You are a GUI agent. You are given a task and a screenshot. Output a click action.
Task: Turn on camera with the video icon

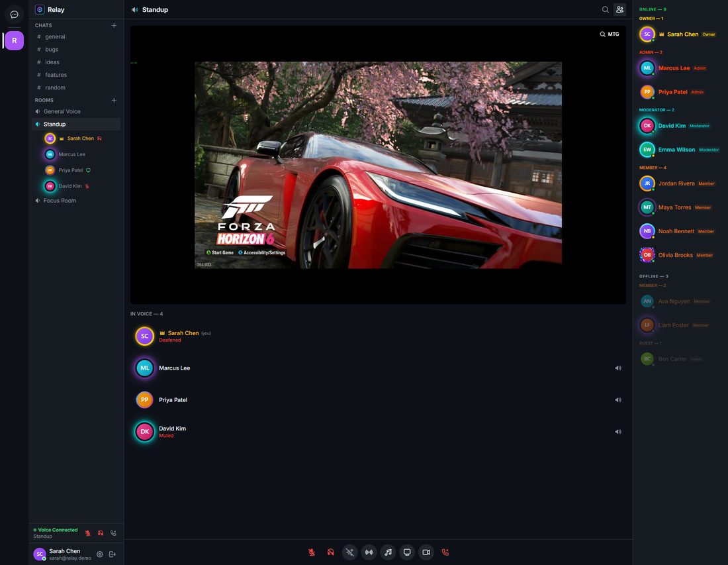[426, 552]
